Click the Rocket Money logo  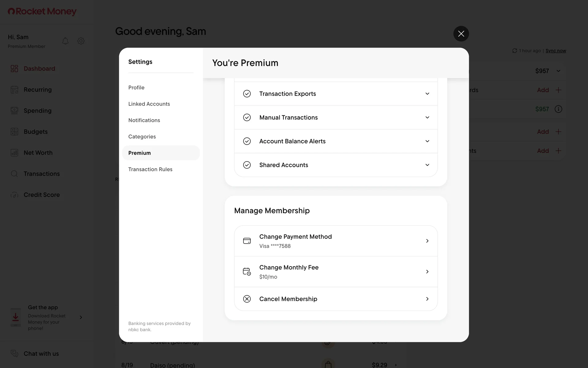(42, 11)
